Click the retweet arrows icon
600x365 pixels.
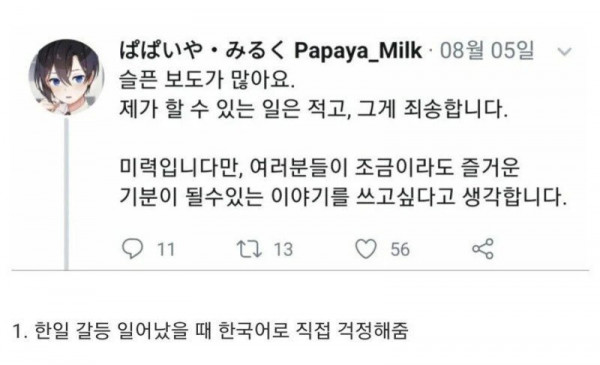tap(249, 249)
